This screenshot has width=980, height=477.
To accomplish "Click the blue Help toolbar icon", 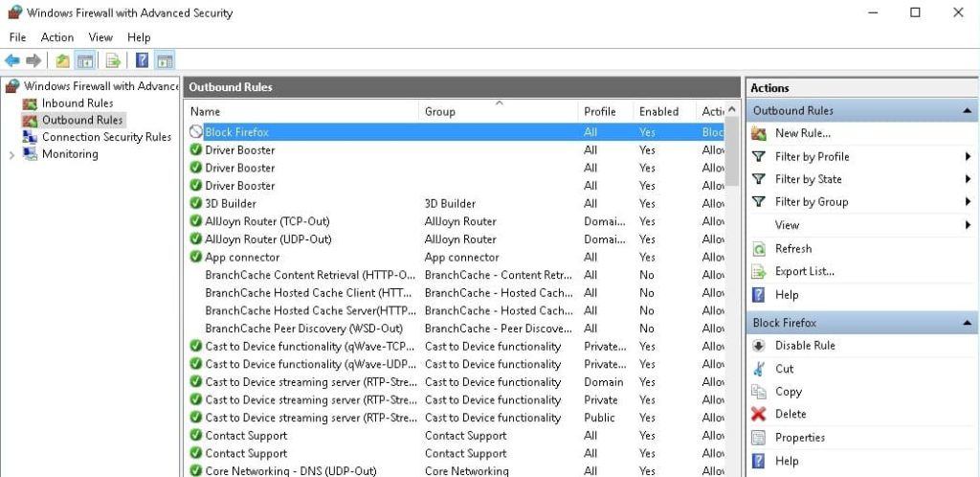I will coord(143,60).
